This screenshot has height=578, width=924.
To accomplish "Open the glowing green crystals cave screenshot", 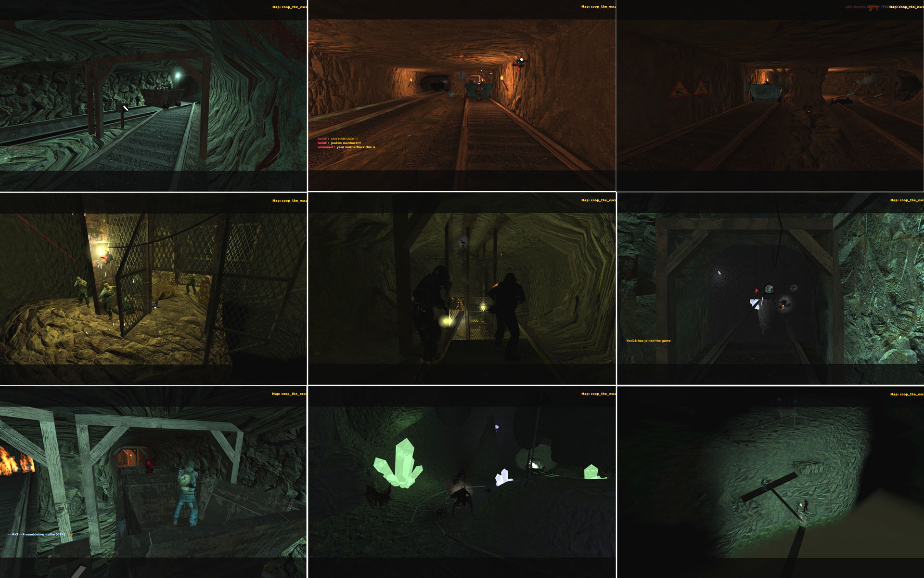I will click(462, 482).
